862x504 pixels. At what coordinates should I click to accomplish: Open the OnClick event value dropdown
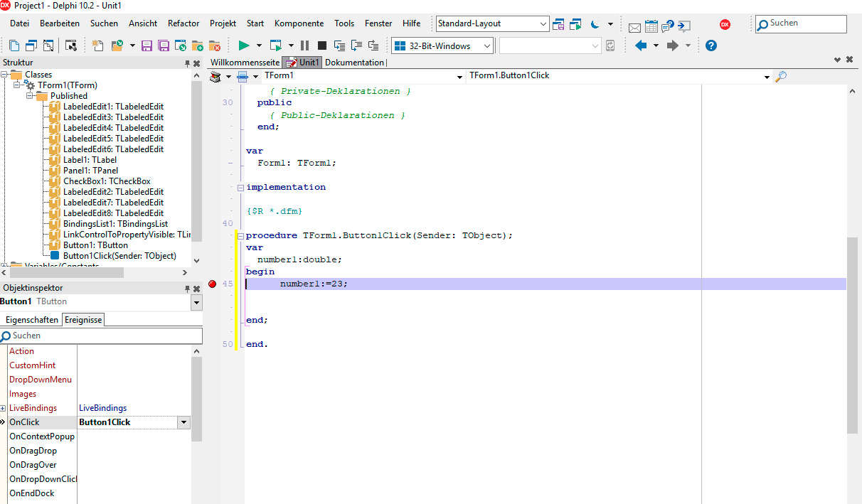(183, 422)
